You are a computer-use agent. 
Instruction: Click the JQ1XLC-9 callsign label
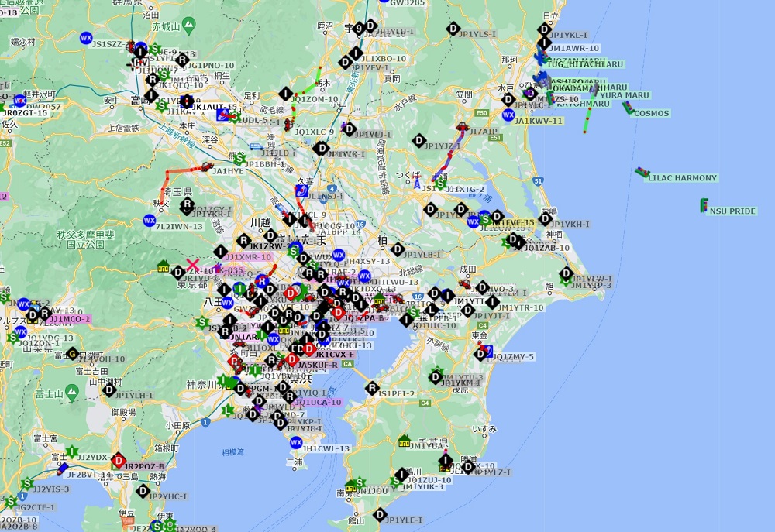(x=315, y=132)
